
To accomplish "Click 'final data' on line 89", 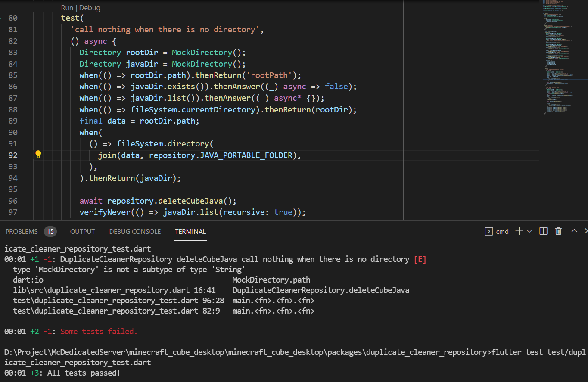I will tap(103, 121).
